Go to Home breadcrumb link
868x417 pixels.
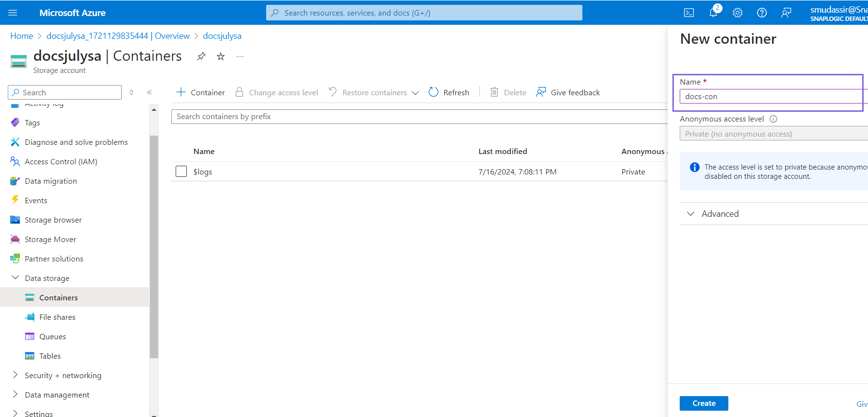pyautogui.click(x=21, y=36)
